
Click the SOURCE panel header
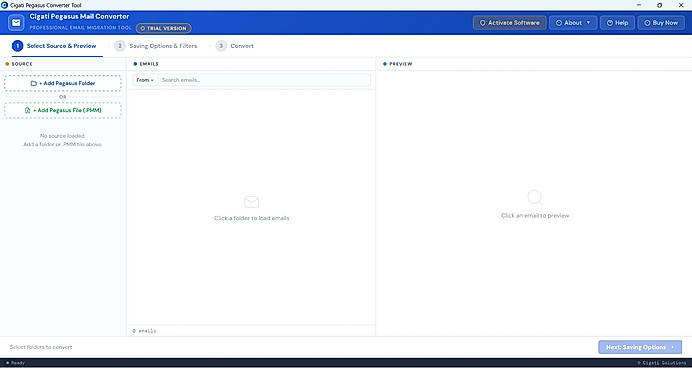coord(22,64)
